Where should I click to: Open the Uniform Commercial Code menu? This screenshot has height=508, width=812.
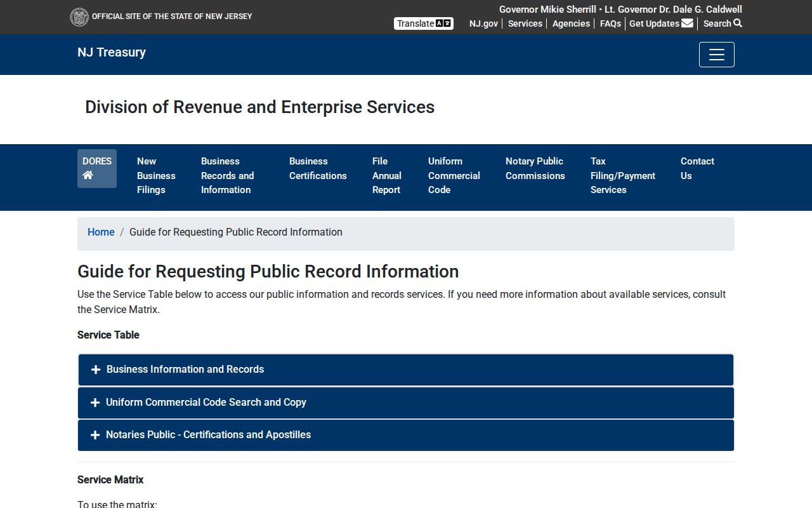(454, 176)
